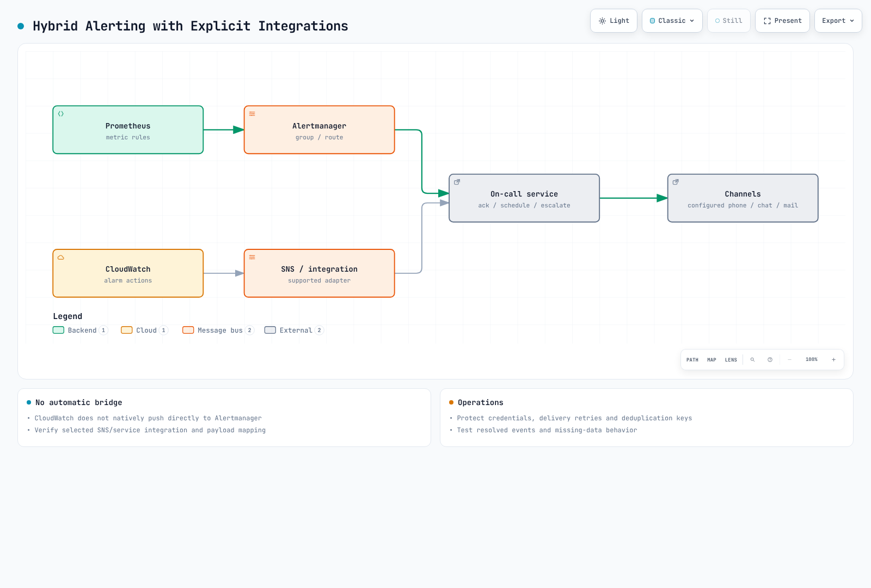Toggle the Message bus legend filter
This screenshot has height=588, width=871.
tap(218, 330)
